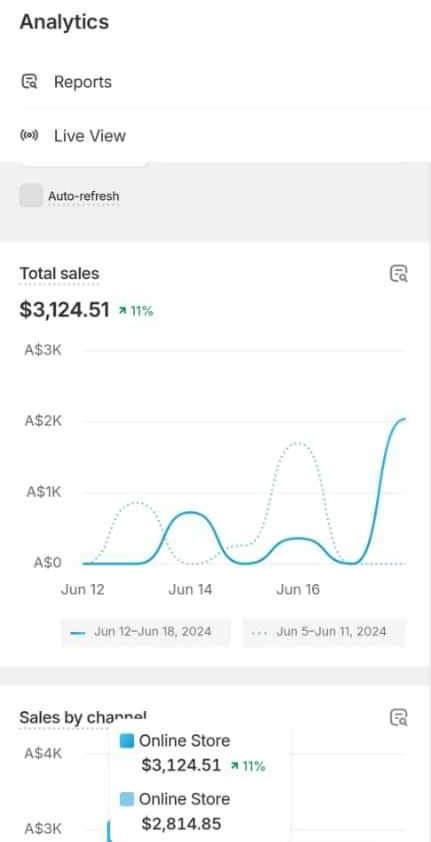
Task: Open the Total sales report icon
Action: pos(398,273)
